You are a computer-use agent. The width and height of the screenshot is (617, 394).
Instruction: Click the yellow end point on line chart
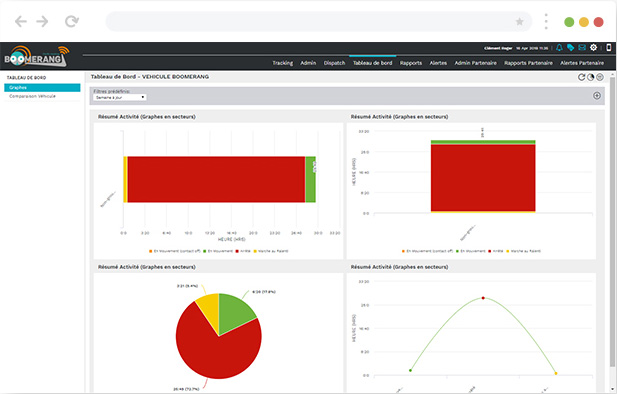click(x=556, y=373)
